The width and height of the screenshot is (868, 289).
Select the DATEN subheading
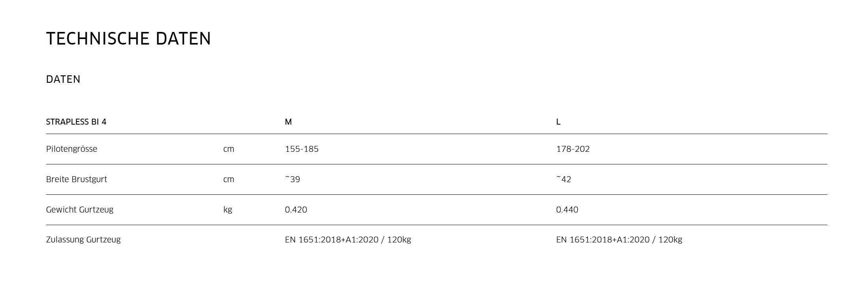[63, 80]
